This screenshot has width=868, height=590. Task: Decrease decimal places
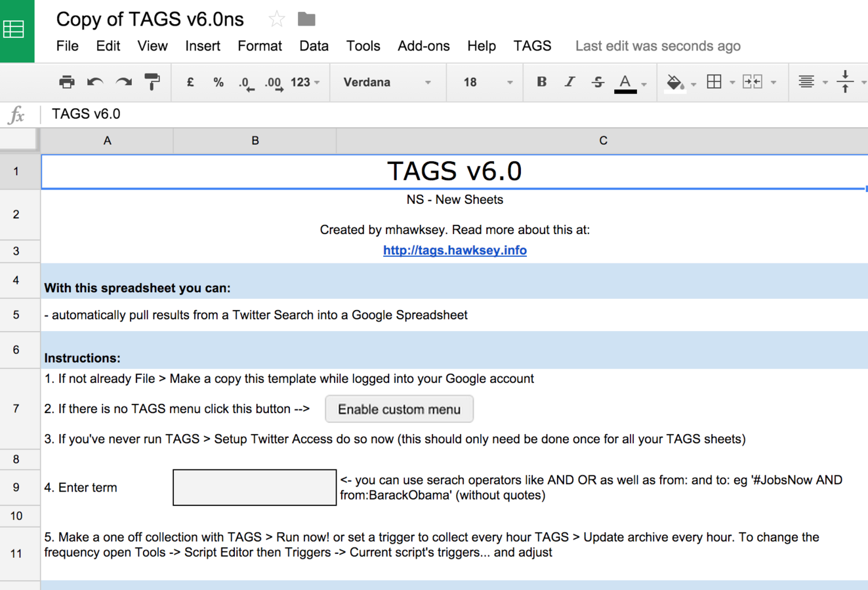246,83
